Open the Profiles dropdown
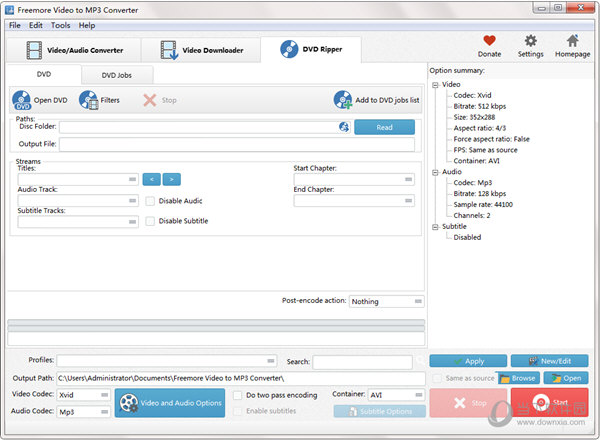Viewport: 600px width, 440px height. (167, 361)
